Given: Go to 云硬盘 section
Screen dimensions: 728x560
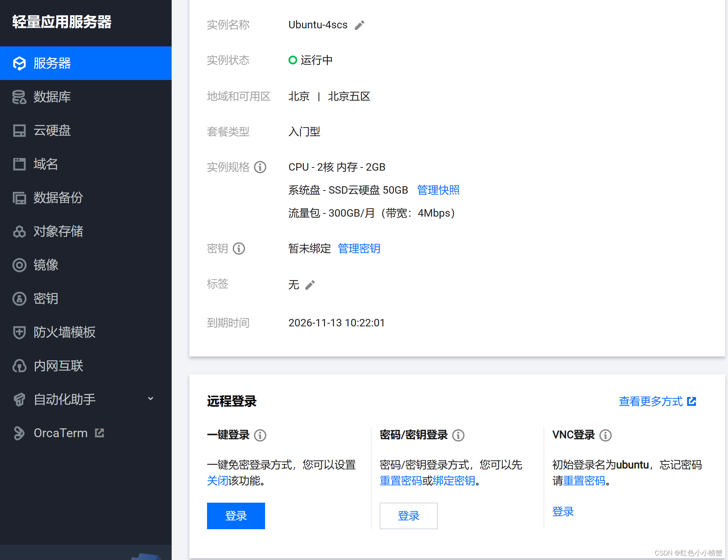Looking at the screenshot, I should (x=86, y=131).
